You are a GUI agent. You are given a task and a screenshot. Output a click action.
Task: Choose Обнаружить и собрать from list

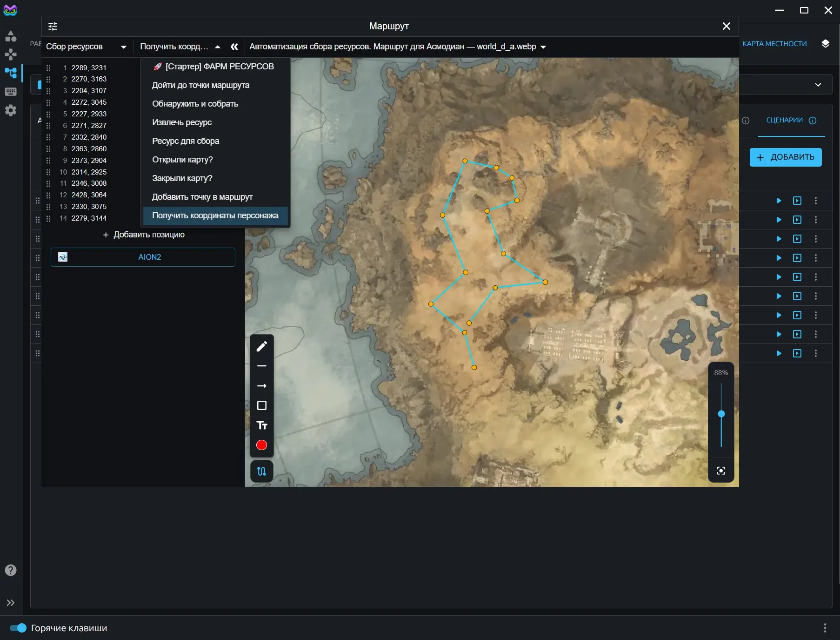click(216, 104)
